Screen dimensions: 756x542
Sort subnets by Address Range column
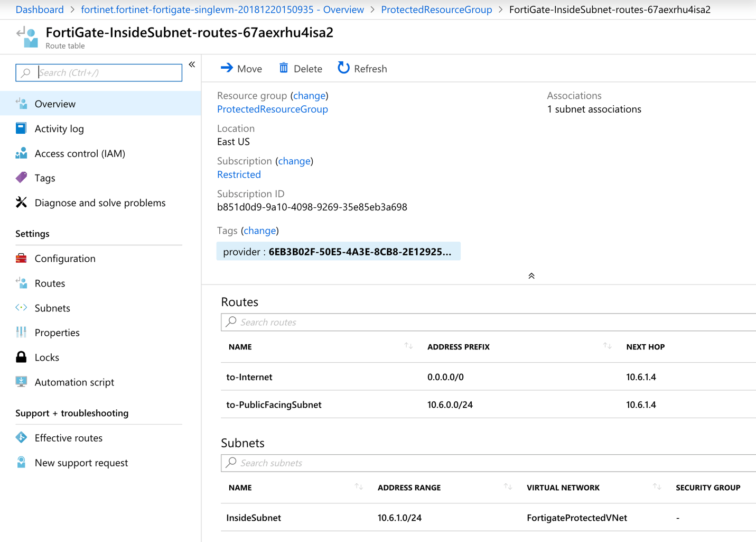pyautogui.click(x=508, y=487)
